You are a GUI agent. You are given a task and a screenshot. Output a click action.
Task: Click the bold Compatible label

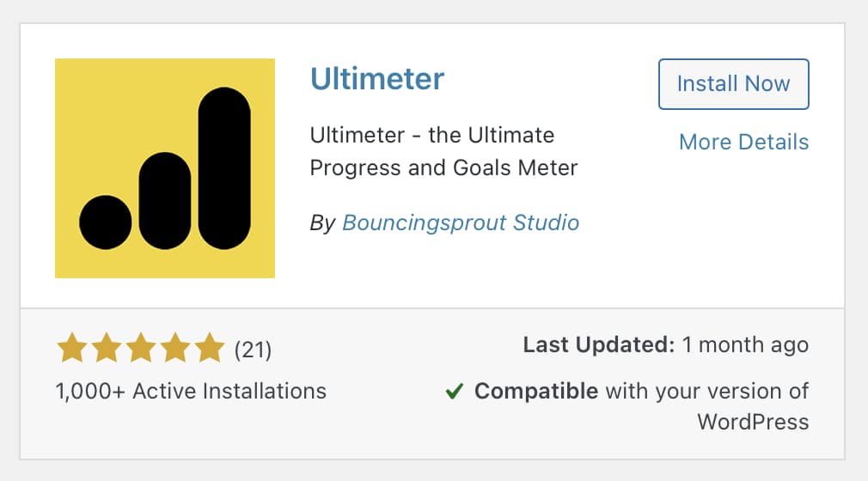pos(536,392)
